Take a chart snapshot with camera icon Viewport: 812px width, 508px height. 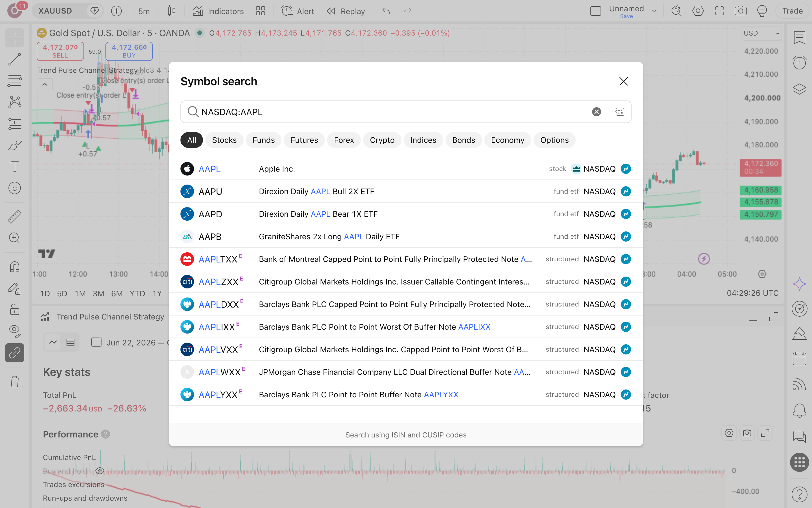(741, 11)
